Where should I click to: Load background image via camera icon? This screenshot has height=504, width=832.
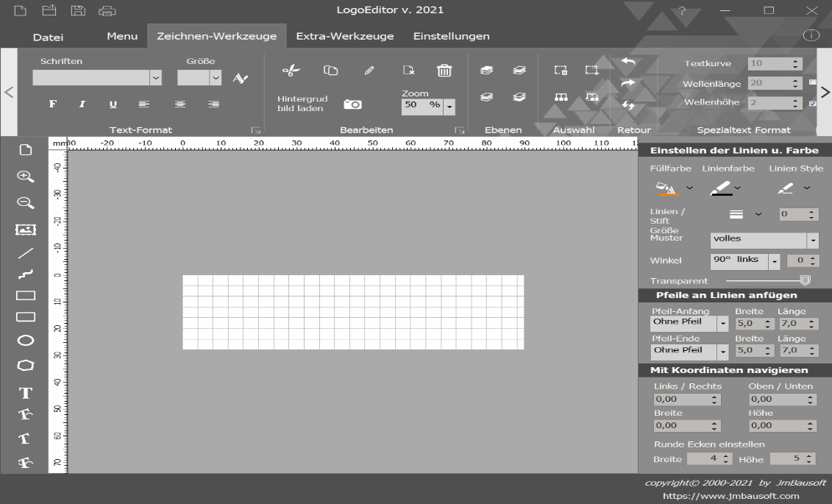tap(352, 104)
